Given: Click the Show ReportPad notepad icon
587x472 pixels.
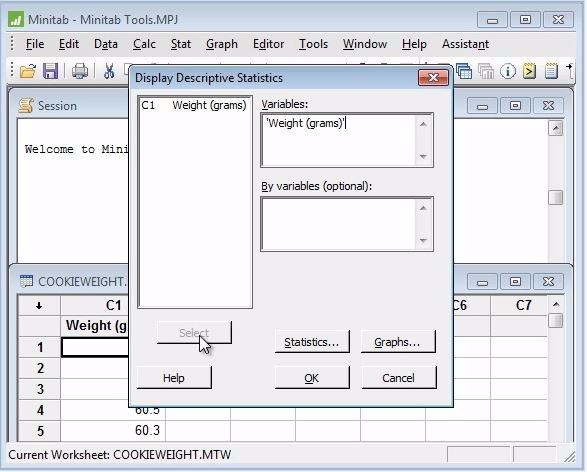Looking at the screenshot, I should point(551,71).
